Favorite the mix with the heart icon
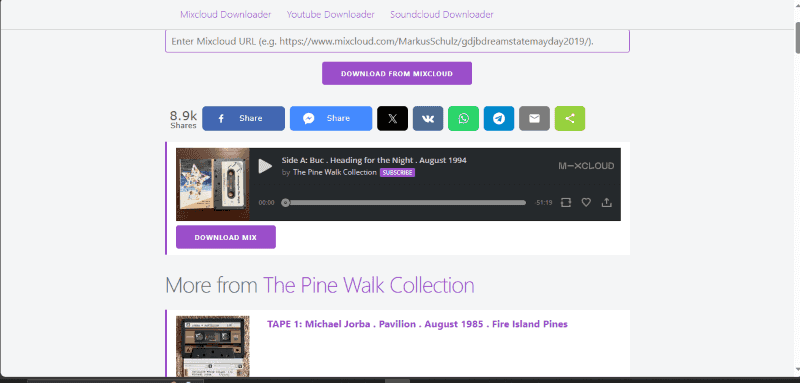800x383 pixels. tap(586, 202)
